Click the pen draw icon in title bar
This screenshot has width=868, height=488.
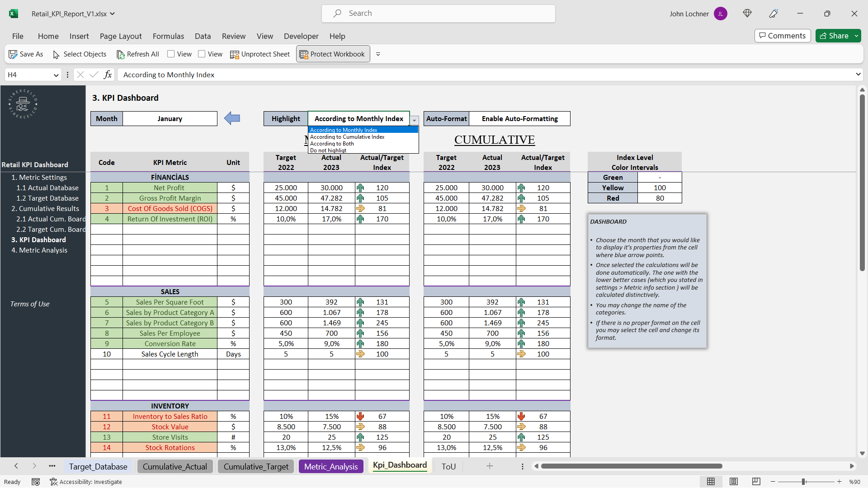tap(774, 14)
